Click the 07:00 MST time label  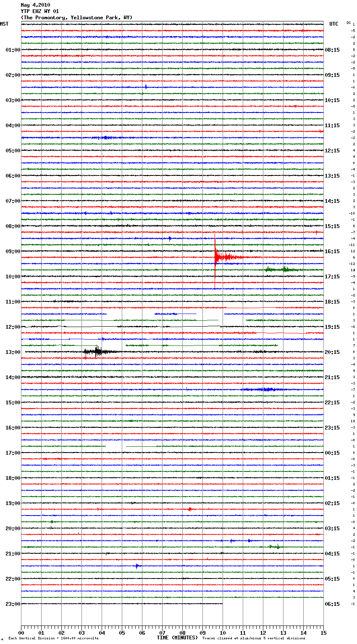(13, 201)
